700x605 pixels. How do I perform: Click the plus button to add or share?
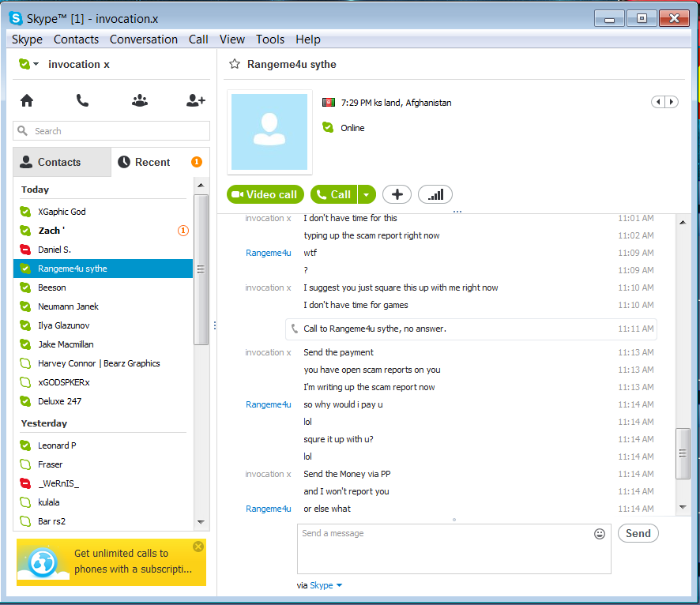pyautogui.click(x=397, y=194)
